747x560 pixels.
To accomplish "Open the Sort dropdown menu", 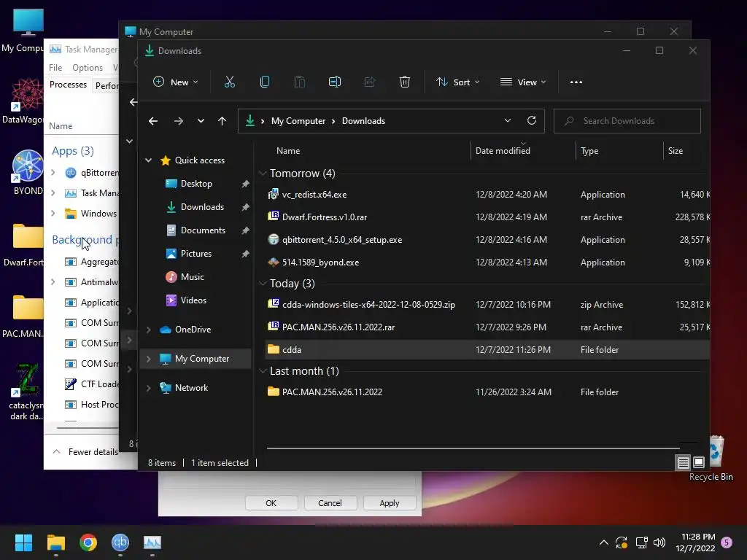I will coord(458,82).
